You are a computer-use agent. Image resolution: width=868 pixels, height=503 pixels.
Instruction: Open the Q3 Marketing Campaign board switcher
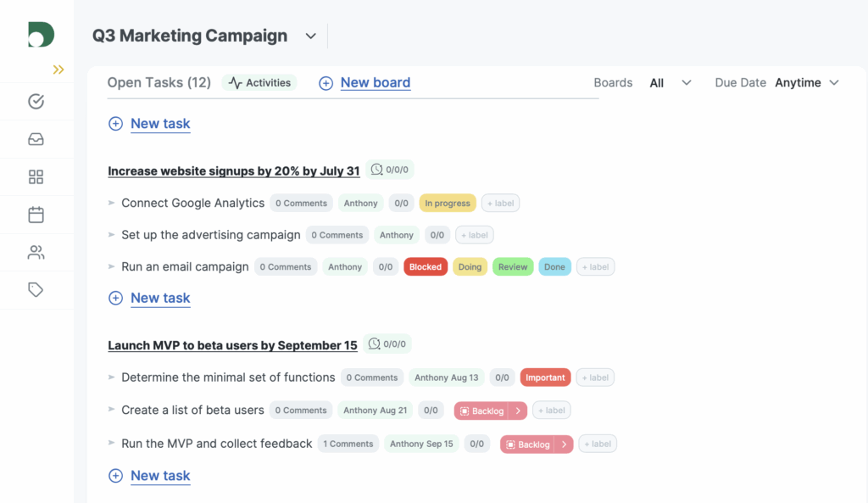(310, 36)
